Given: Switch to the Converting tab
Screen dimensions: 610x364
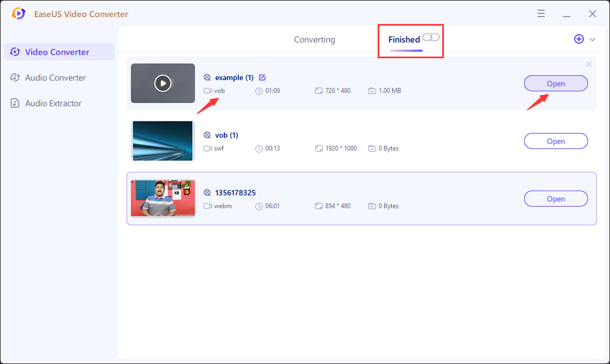Looking at the screenshot, I should click(314, 40).
